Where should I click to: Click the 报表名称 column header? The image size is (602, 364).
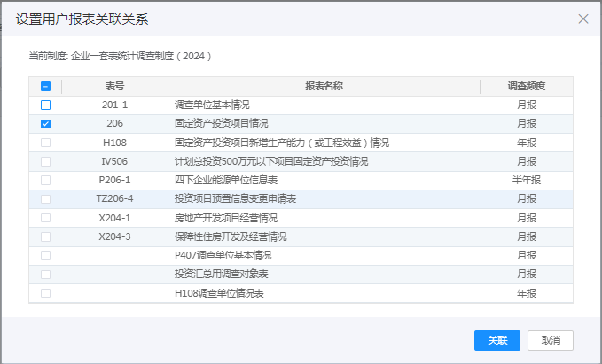[x=324, y=87]
